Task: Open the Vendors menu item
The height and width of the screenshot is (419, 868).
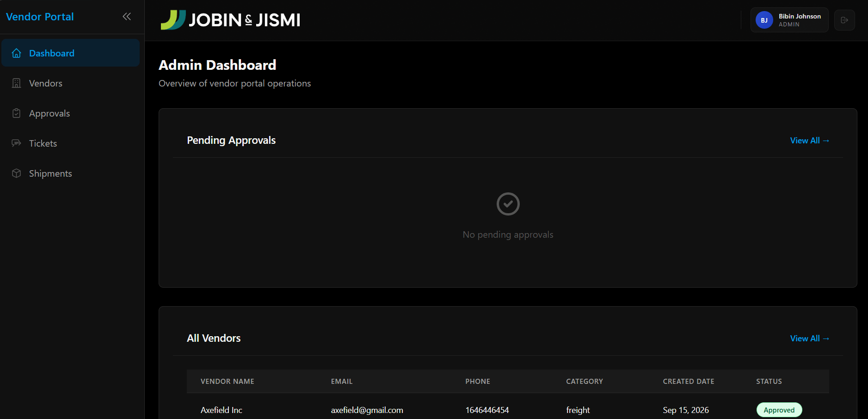Action: 71,83
